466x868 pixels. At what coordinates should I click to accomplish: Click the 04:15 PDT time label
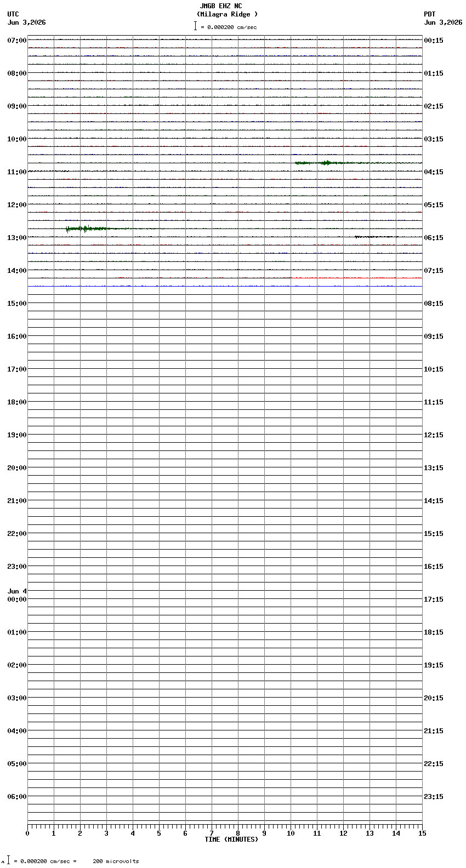tap(434, 172)
